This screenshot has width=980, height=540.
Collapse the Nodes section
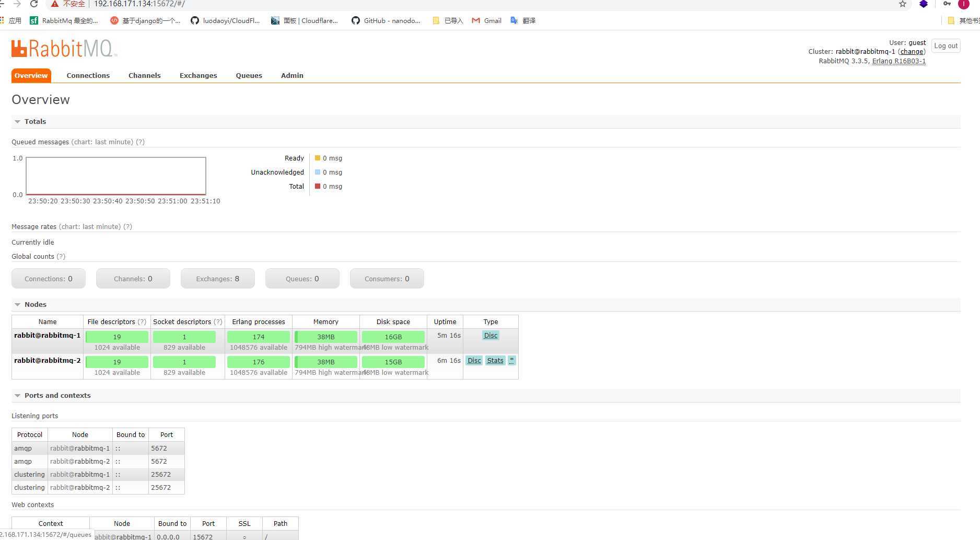(35, 304)
